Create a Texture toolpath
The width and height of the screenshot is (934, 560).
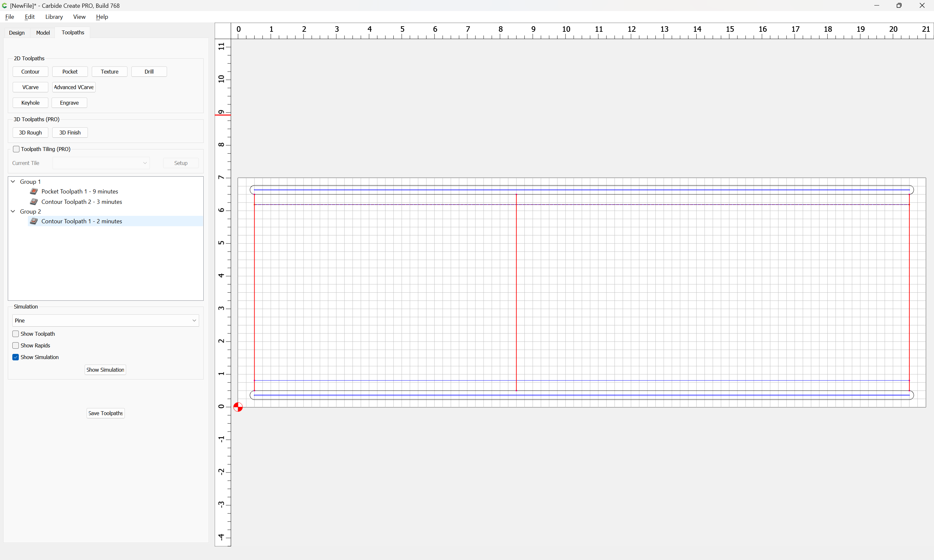point(110,72)
